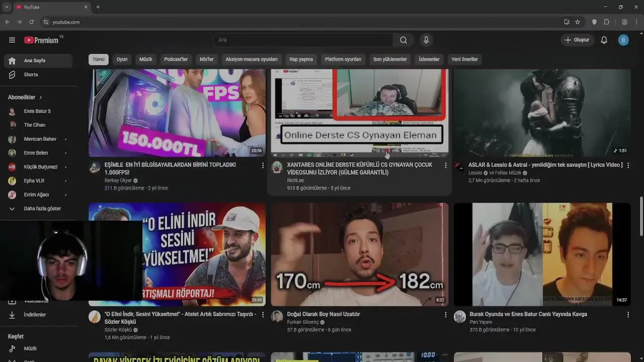
Task: Open the browser extensions puzzle icon
Action: point(607,22)
